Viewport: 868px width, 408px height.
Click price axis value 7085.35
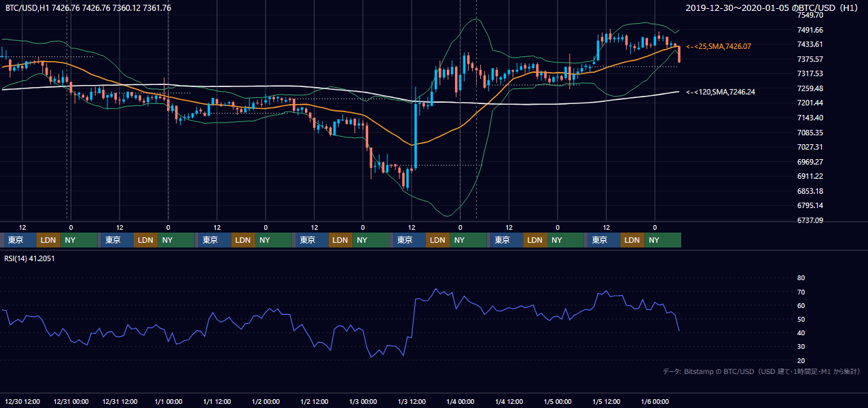[810, 133]
